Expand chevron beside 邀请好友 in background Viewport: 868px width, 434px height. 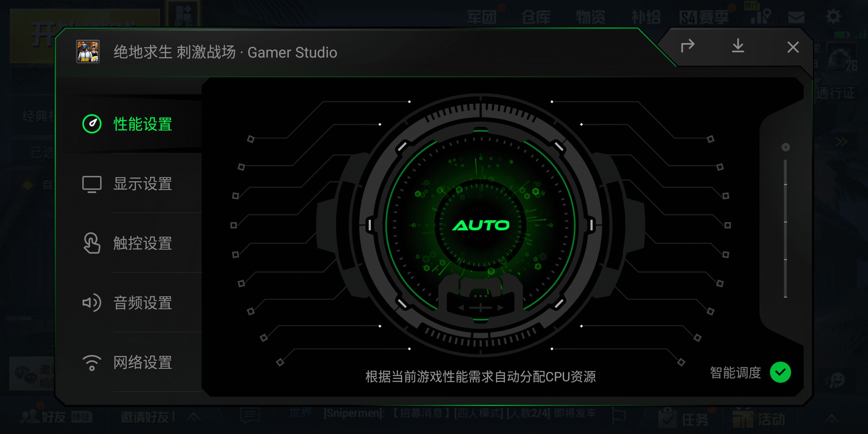pyautogui.click(x=193, y=417)
